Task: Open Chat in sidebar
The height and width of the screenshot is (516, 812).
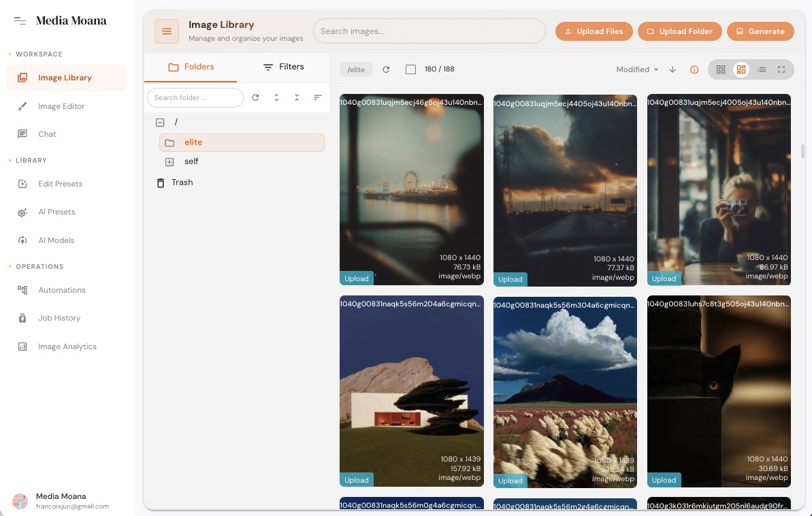Action: pos(67,134)
